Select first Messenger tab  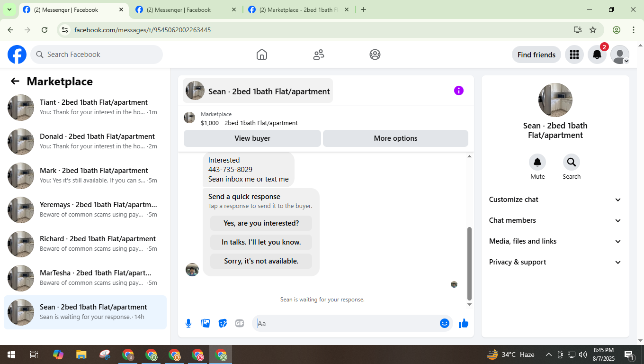[x=74, y=9]
